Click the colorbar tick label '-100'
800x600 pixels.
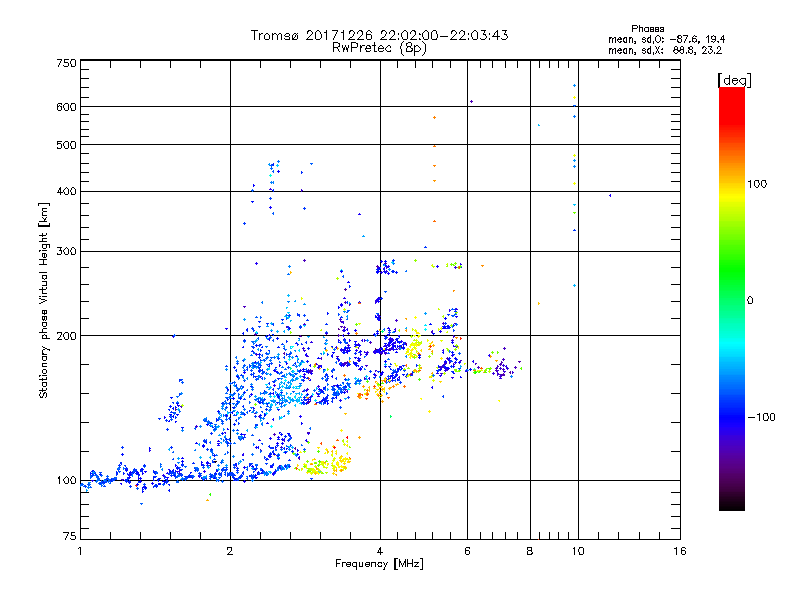coord(762,417)
